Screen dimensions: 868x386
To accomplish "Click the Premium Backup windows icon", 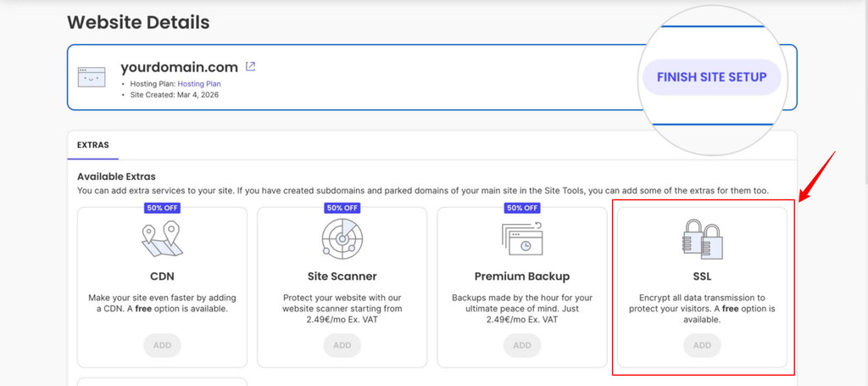I will (x=522, y=238).
